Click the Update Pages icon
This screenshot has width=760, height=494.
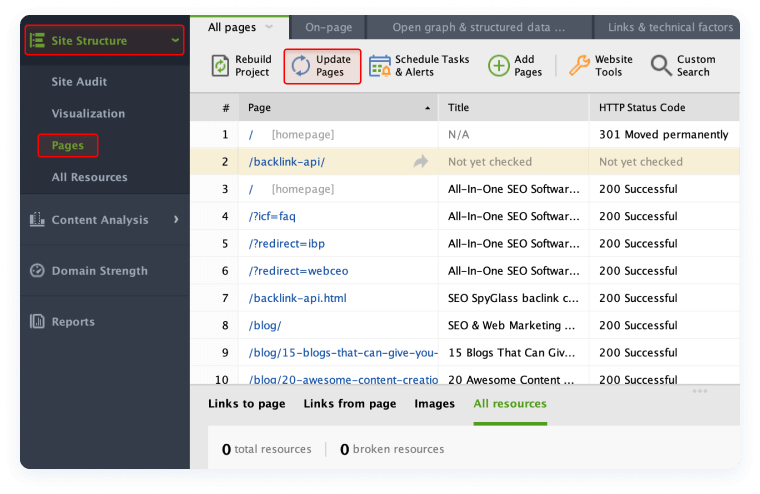[x=300, y=66]
